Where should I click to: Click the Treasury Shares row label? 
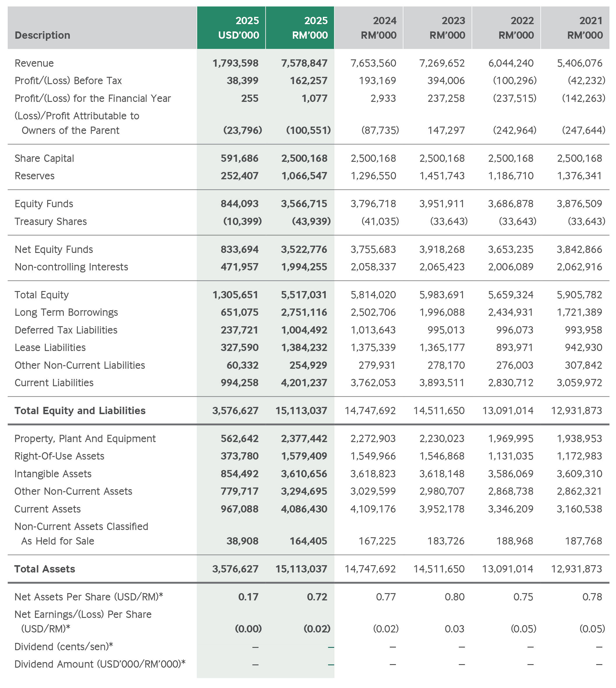tap(51, 221)
